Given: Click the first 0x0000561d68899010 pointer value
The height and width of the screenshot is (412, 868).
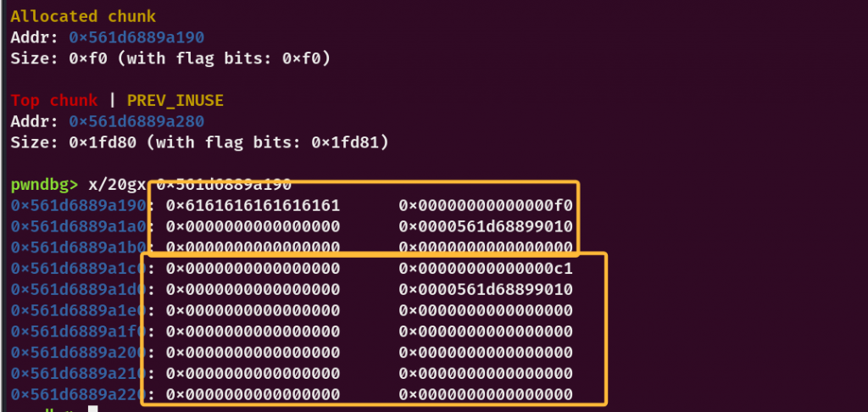Looking at the screenshot, I should coord(486,226).
